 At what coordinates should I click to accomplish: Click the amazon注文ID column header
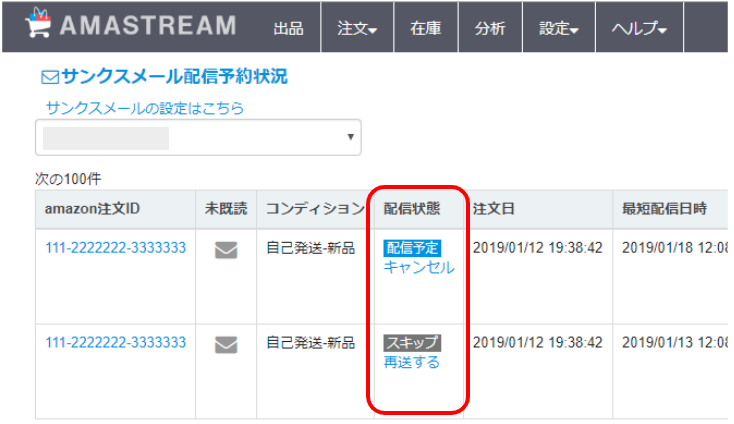click(92, 208)
